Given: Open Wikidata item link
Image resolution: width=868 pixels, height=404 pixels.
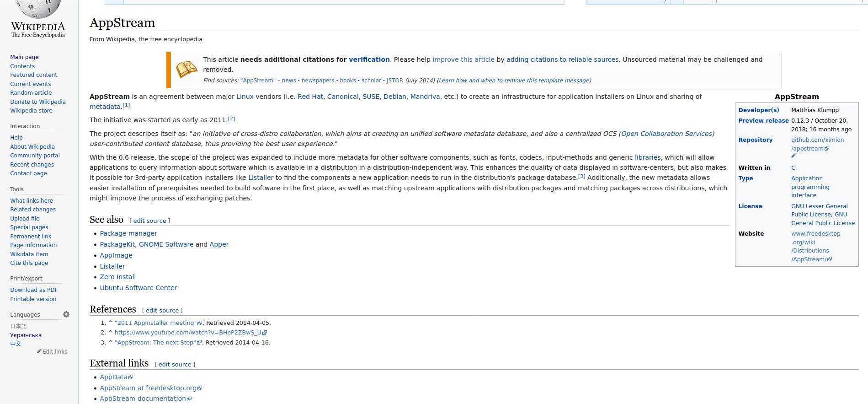Looking at the screenshot, I should click(29, 254).
